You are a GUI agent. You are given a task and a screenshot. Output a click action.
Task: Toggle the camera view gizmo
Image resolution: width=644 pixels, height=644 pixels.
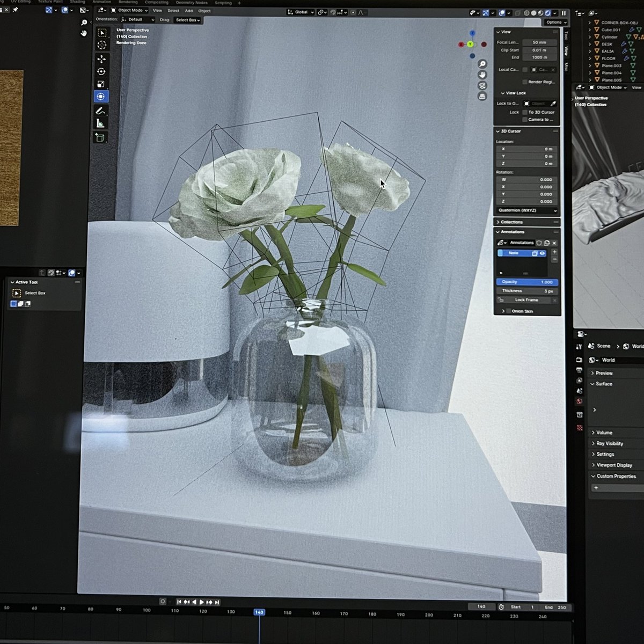[x=482, y=86]
